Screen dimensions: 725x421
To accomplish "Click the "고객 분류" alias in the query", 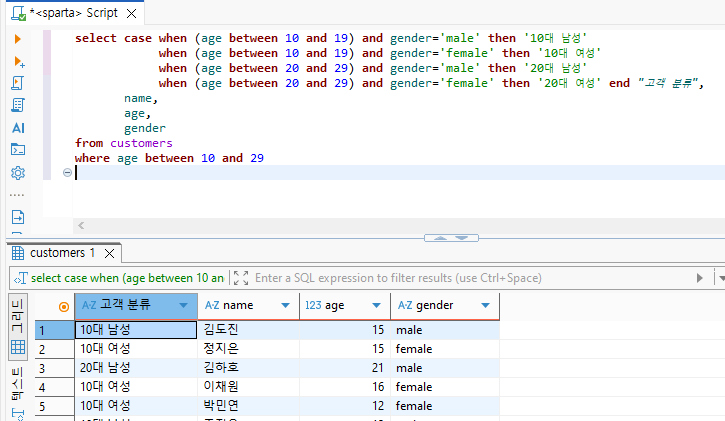I will [x=668, y=83].
